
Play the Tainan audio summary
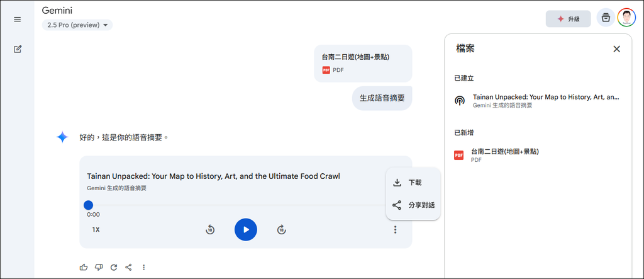pyautogui.click(x=246, y=230)
